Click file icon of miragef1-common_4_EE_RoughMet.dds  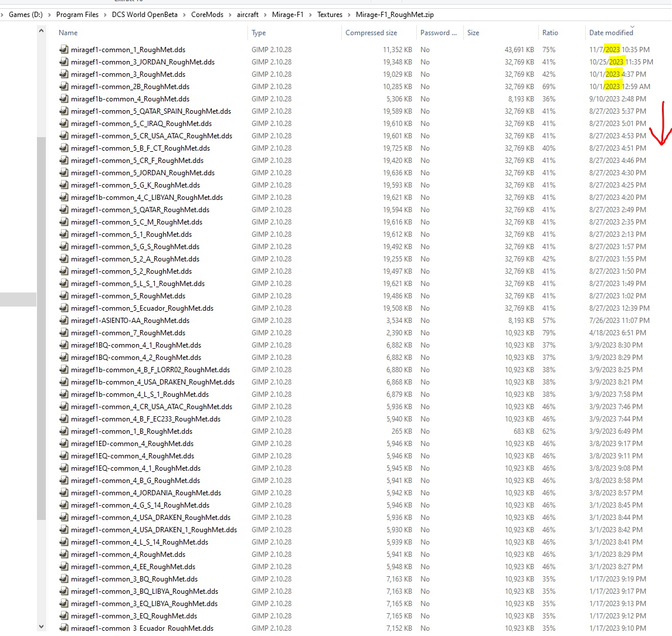click(x=64, y=567)
